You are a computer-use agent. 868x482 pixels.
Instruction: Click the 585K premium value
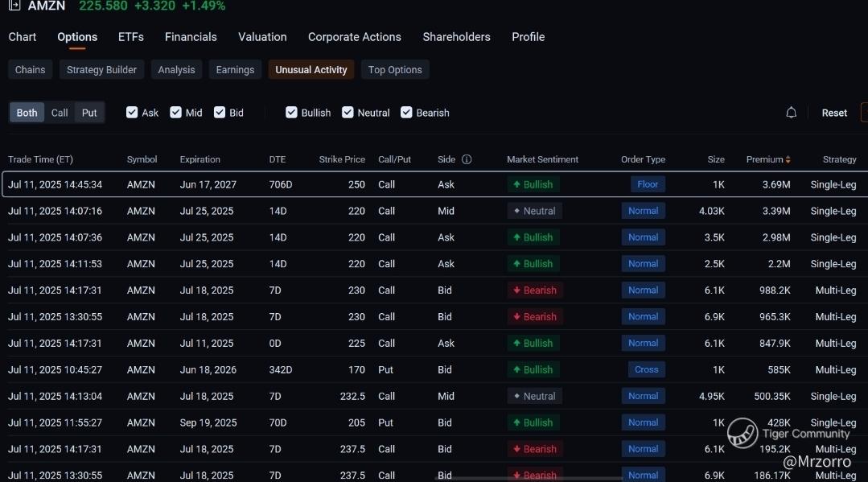pyautogui.click(x=779, y=369)
